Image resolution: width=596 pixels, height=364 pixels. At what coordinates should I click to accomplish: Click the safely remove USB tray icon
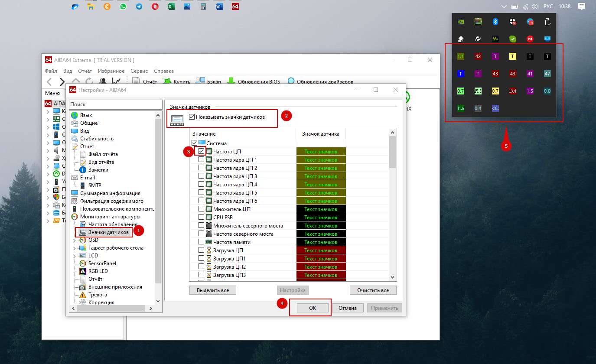tap(547, 21)
